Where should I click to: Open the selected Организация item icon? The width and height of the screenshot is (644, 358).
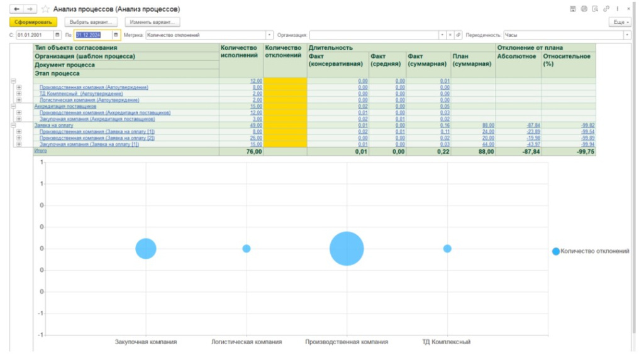(x=458, y=35)
